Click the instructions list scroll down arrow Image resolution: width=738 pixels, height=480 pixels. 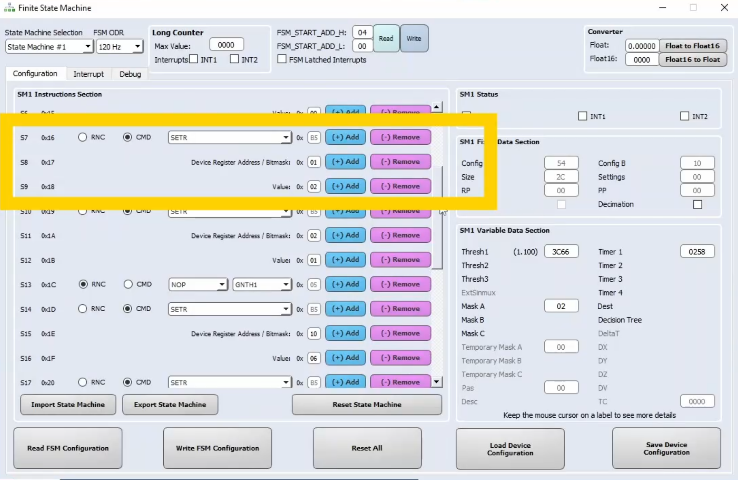click(436, 382)
